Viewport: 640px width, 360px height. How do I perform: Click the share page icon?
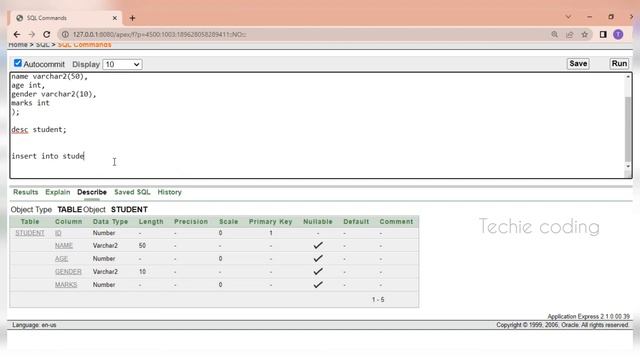pyautogui.click(x=570, y=35)
